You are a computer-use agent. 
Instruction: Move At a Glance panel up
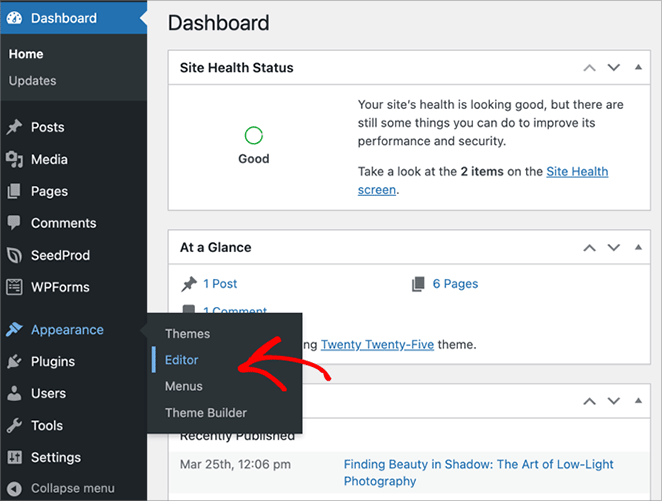pyautogui.click(x=589, y=247)
